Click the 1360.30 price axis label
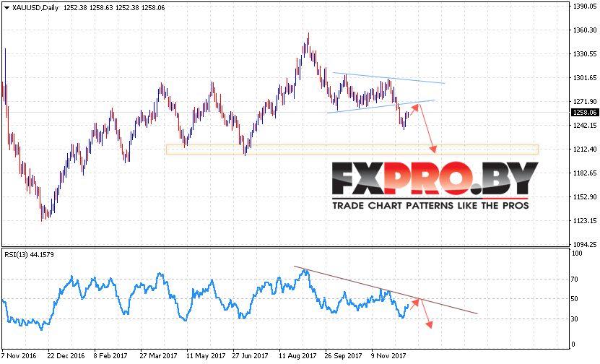Viewport: 600px width, 364px height. coord(585,30)
